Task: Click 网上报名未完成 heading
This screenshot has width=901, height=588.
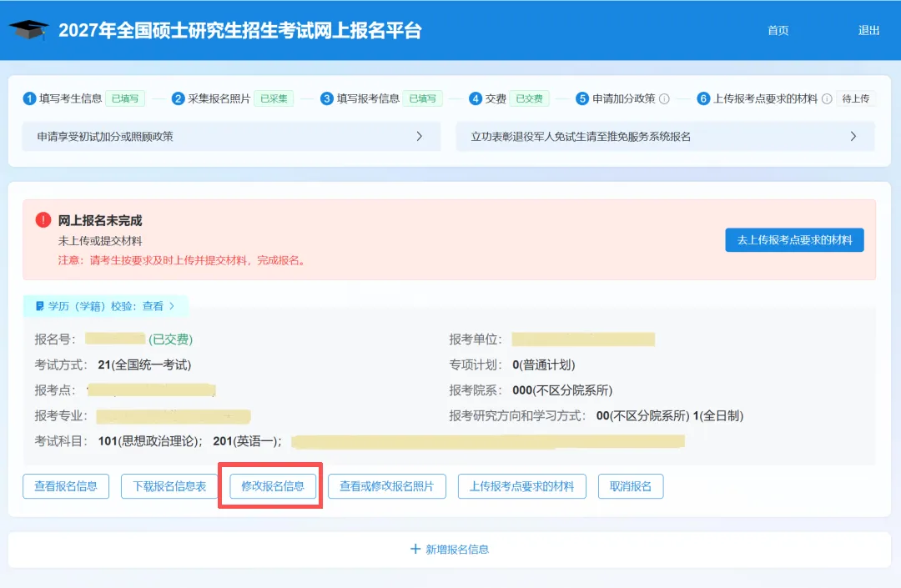Action: (100, 220)
